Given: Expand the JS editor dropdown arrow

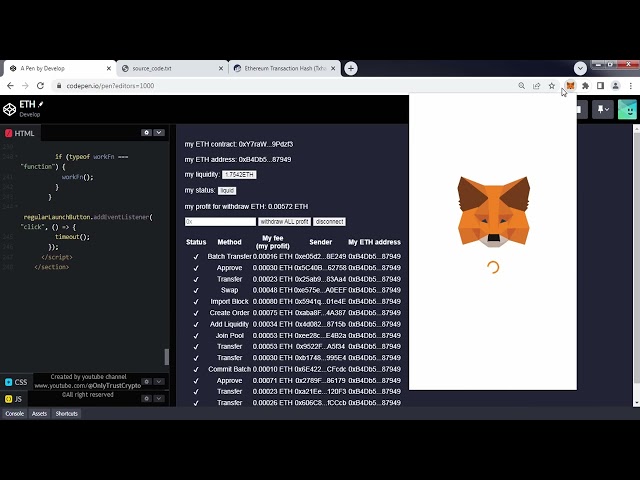Looking at the screenshot, I should (159, 398).
